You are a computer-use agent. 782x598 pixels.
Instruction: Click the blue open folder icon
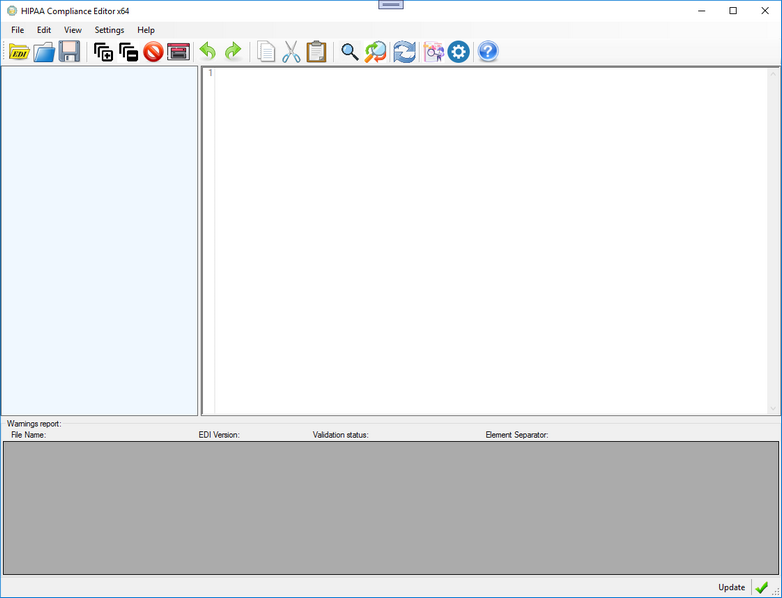tap(44, 51)
